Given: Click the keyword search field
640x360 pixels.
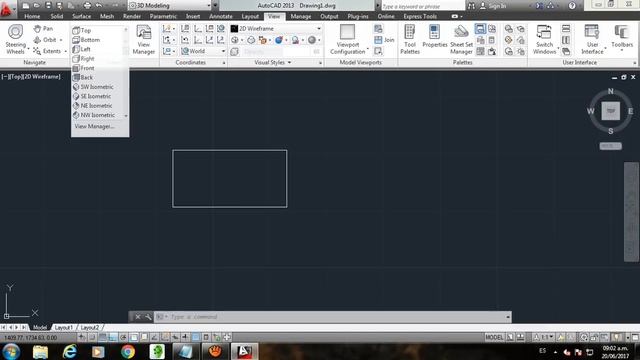Looking at the screenshot, I should tap(422, 6).
